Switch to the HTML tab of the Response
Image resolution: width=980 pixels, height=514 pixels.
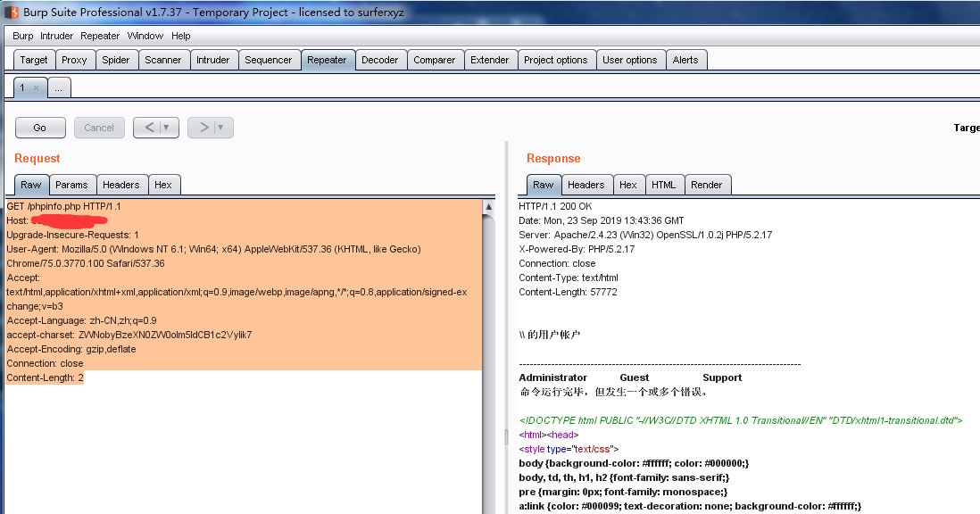tap(664, 185)
